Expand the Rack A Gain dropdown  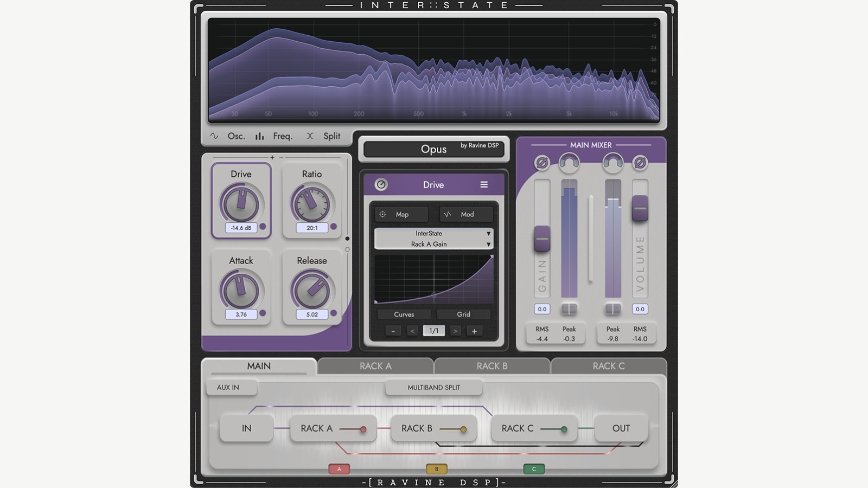[433, 244]
